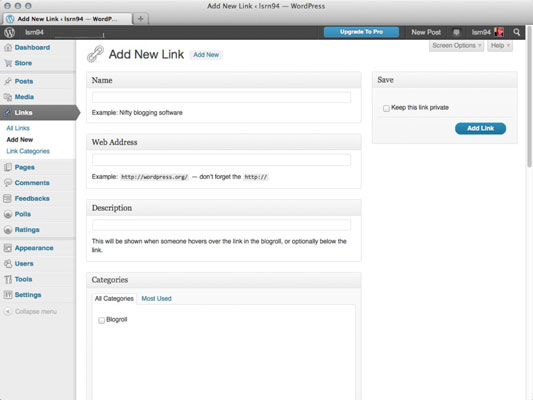Click into the Name input field

pyautogui.click(x=221, y=98)
